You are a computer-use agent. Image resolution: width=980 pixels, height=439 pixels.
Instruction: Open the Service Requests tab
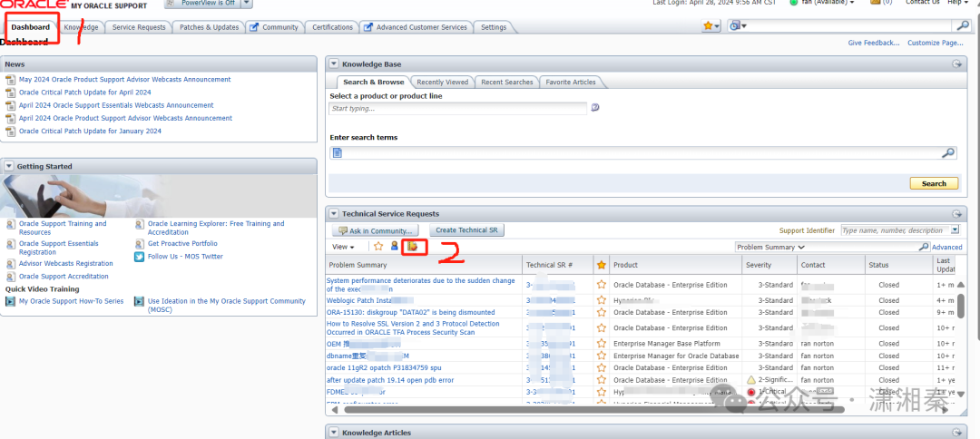click(x=139, y=27)
